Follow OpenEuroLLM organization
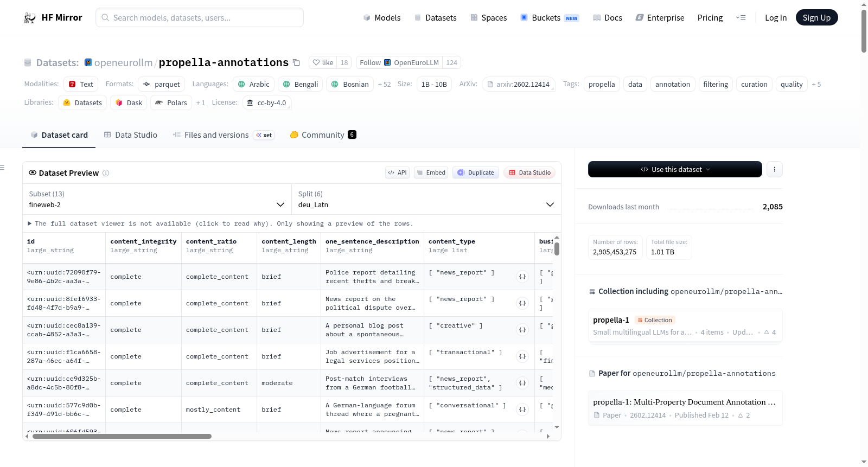The width and height of the screenshot is (868, 467). pos(399,62)
